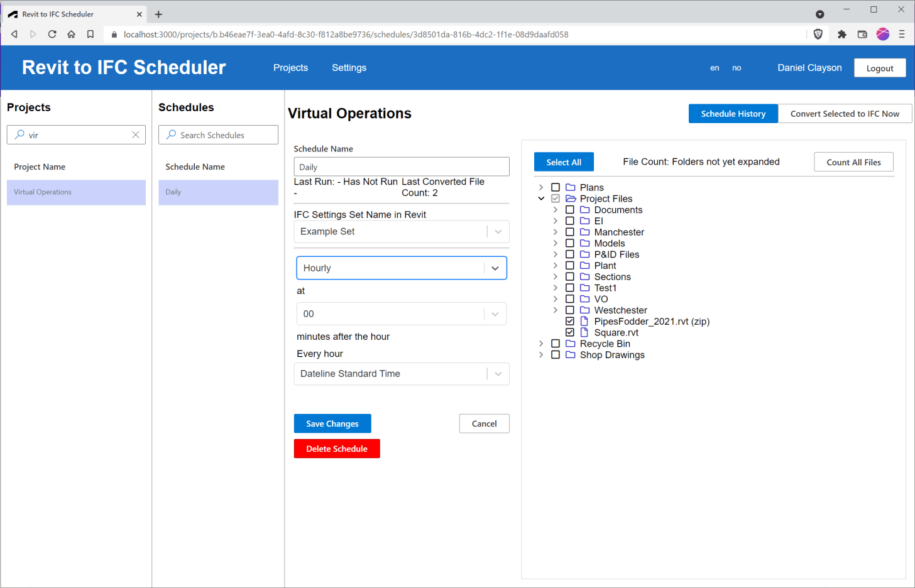
Task: Click the PipesFodder_2021.rvt file icon
Action: coord(584,321)
